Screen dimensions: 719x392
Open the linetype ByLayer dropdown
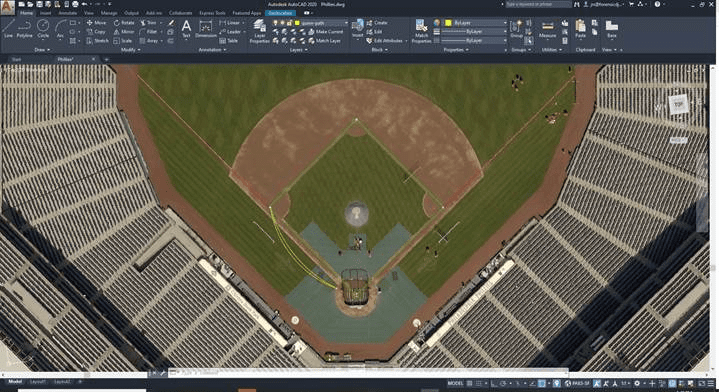pyautogui.click(x=474, y=41)
